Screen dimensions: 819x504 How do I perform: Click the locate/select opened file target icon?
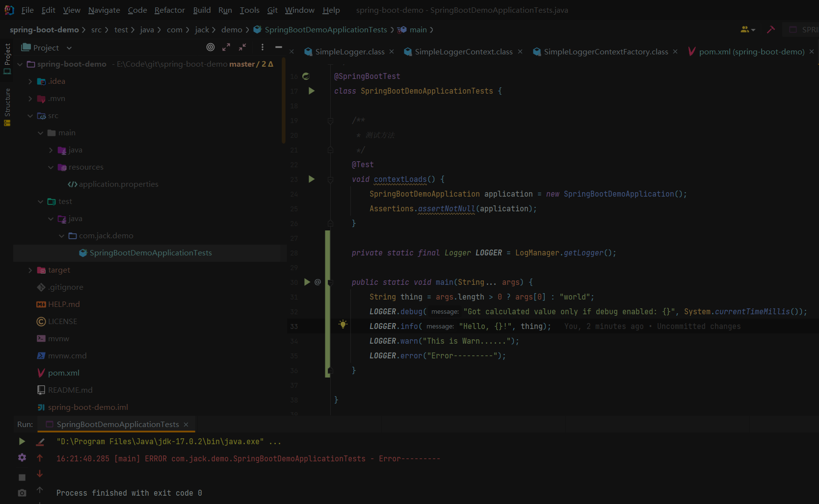(211, 47)
